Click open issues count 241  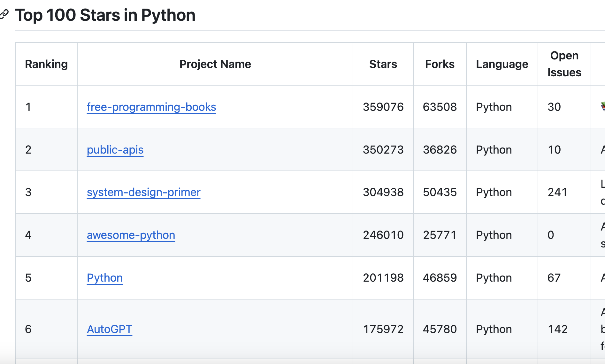tap(557, 192)
